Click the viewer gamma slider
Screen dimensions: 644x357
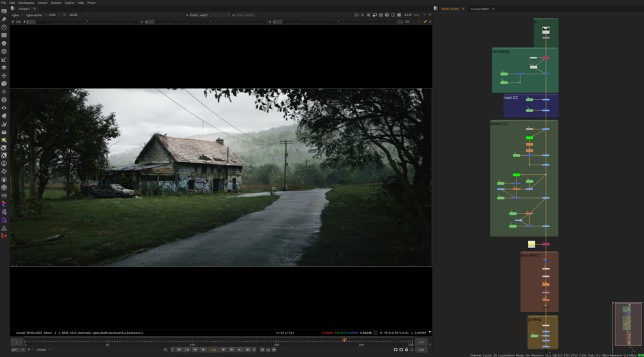pos(210,22)
